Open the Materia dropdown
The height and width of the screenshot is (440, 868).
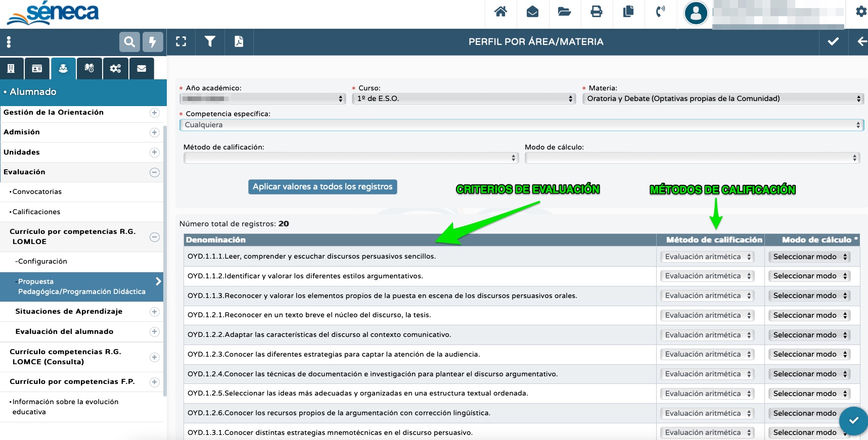[x=723, y=99]
